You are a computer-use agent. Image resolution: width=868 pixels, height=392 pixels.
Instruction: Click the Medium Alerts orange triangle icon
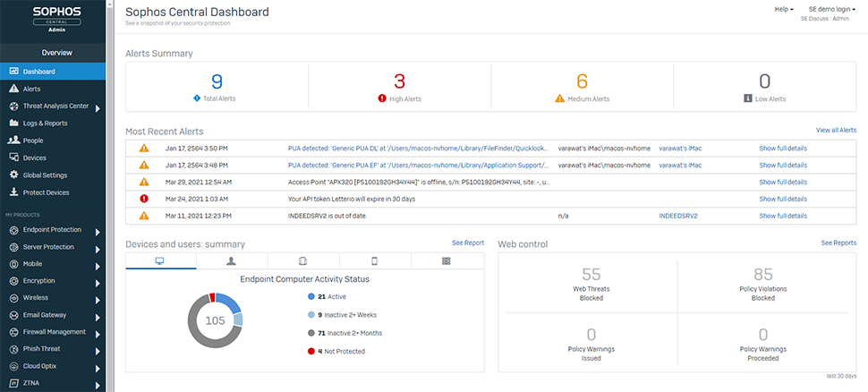pos(560,99)
